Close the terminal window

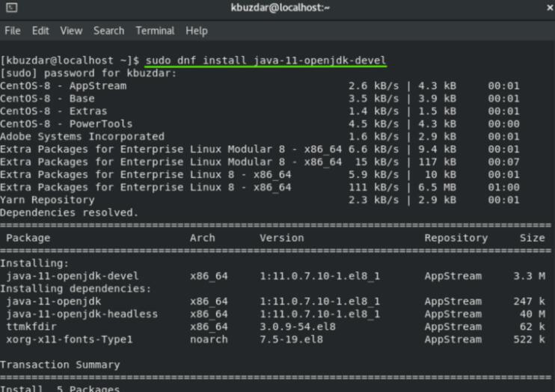click(550, 7)
